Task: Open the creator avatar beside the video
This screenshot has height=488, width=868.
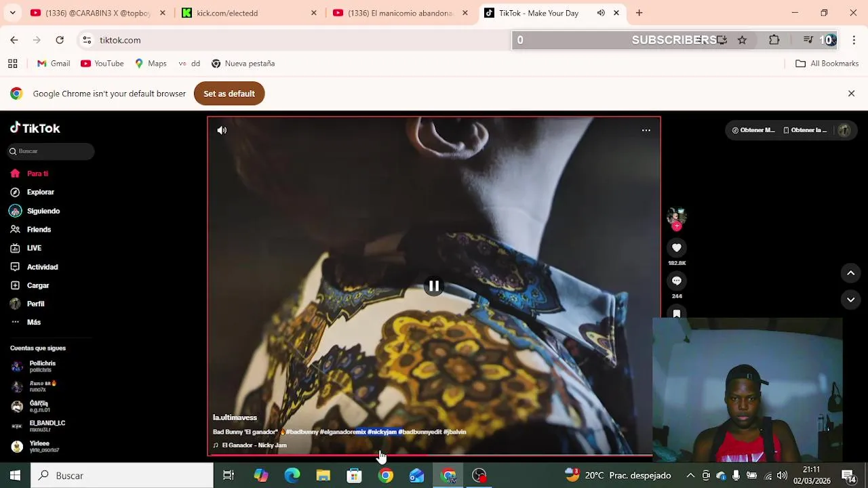Action: point(676,216)
